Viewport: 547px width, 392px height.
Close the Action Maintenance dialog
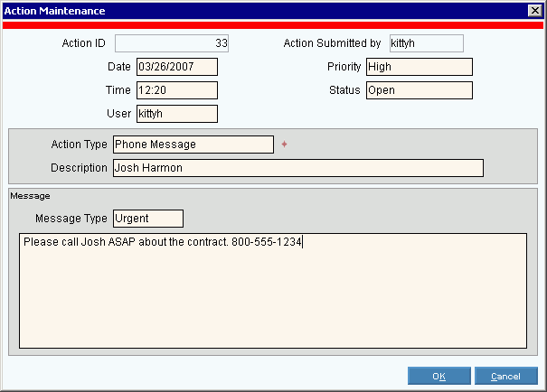534,10
